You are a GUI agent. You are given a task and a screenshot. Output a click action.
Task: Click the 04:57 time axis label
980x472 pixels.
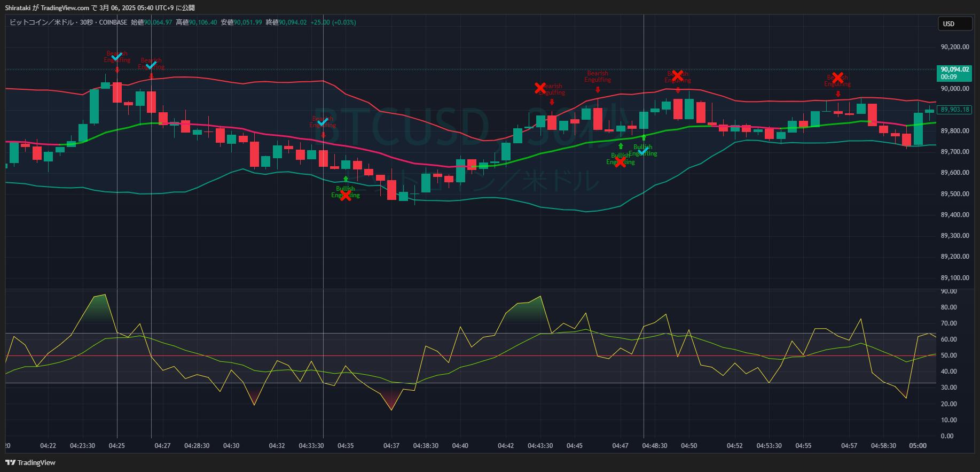click(849, 446)
